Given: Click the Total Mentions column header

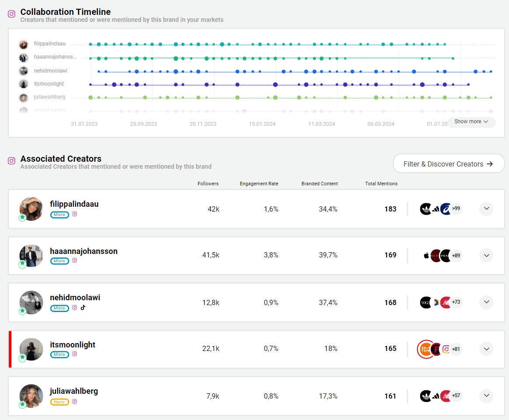Looking at the screenshot, I should point(381,184).
